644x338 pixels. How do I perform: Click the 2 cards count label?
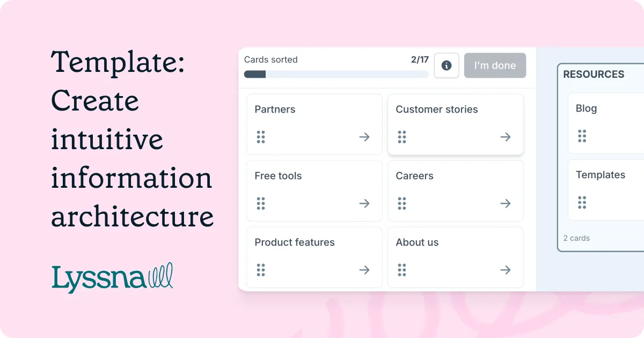click(576, 238)
